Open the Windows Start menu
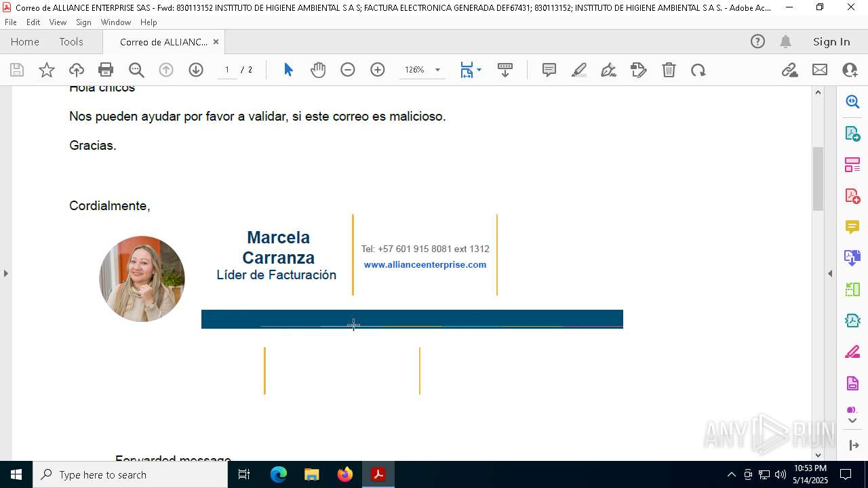This screenshot has height=488, width=868. coord(16,474)
